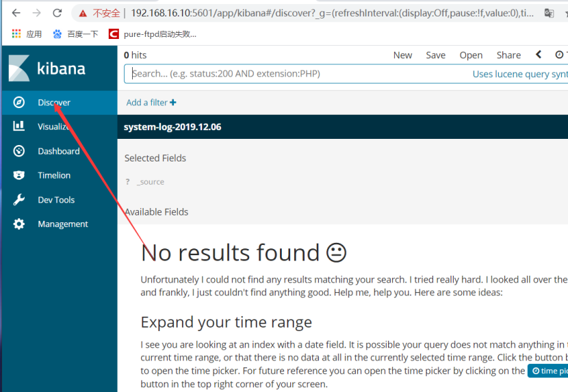Click the browser back arrow
Viewport: 568px width, 392px height.
16,13
